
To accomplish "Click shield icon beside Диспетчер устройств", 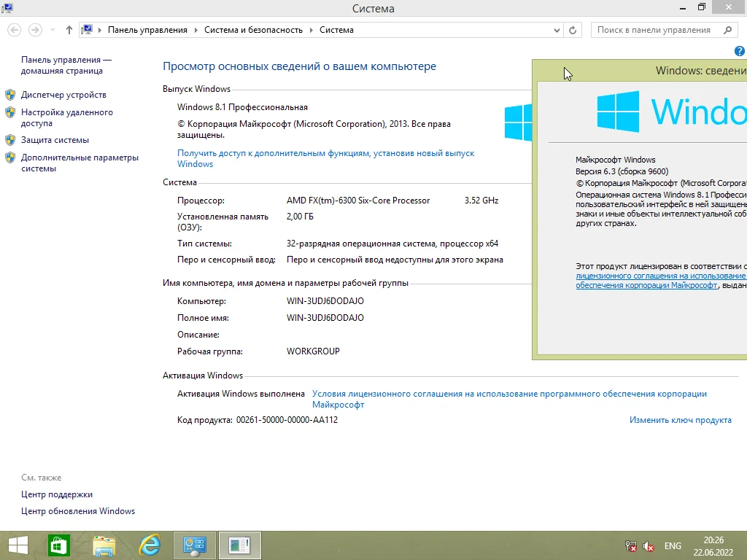I will click(x=10, y=95).
